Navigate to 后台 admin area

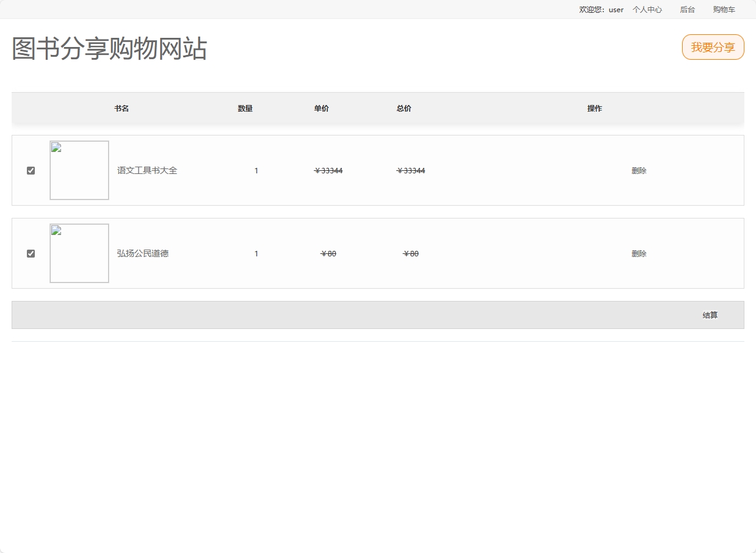click(x=687, y=9)
